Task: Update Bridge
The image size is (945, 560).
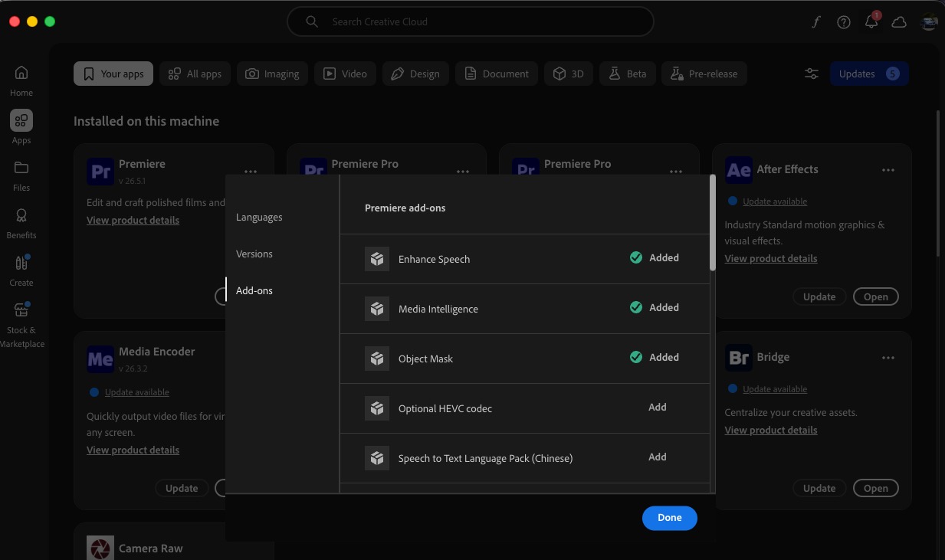Action: (819, 488)
